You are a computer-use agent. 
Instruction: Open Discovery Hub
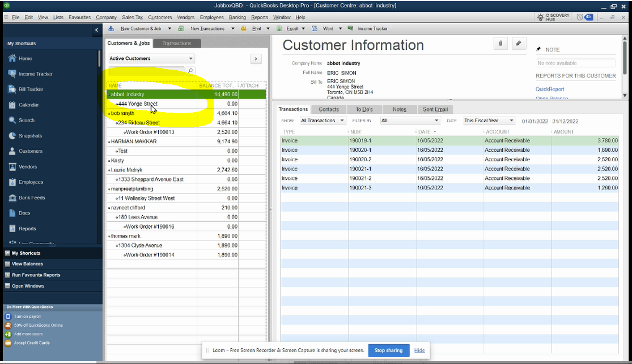pos(553,18)
